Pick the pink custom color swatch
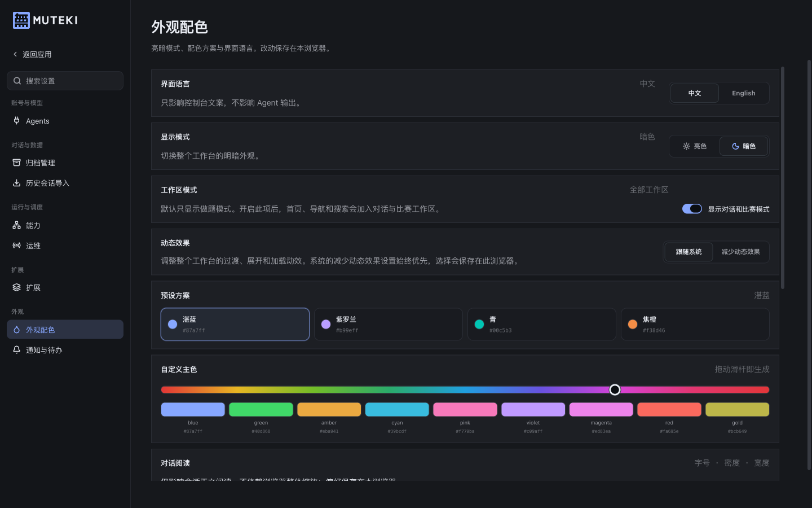The image size is (812, 508). tap(465, 409)
